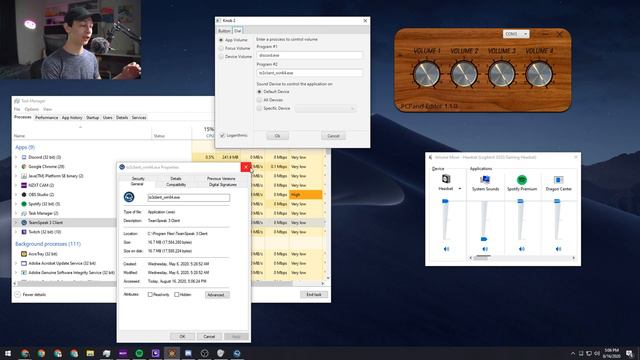
Task: Click the Program #1 input field
Action: [309, 55]
